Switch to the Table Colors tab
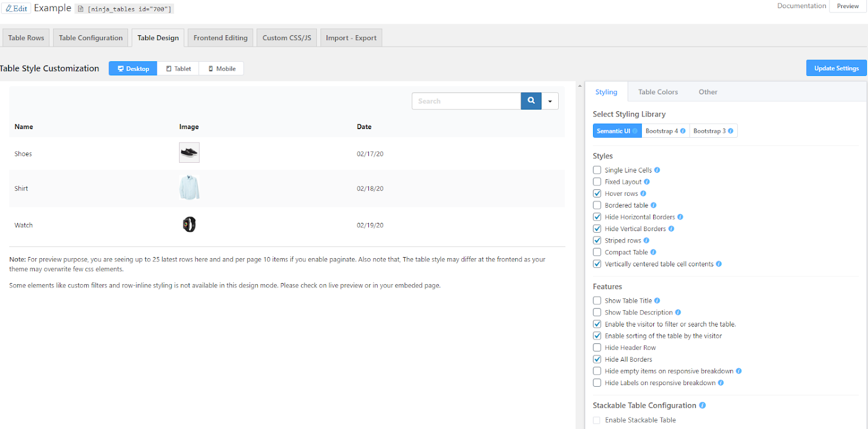 coord(658,92)
